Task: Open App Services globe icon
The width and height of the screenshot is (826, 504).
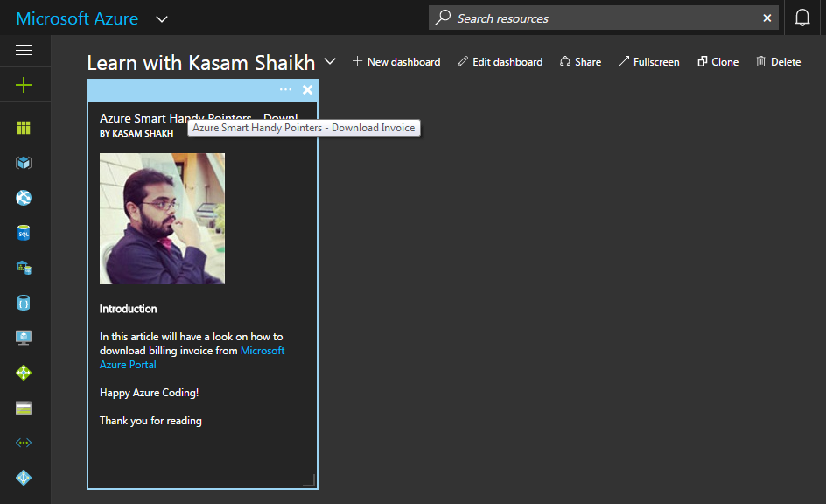Action: 24,198
